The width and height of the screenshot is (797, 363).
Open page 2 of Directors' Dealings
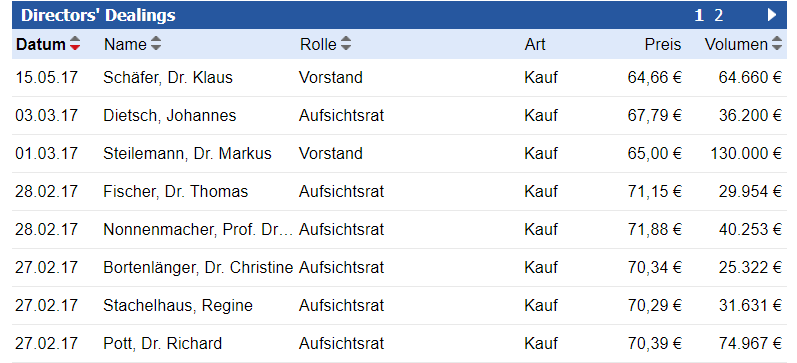(718, 15)
